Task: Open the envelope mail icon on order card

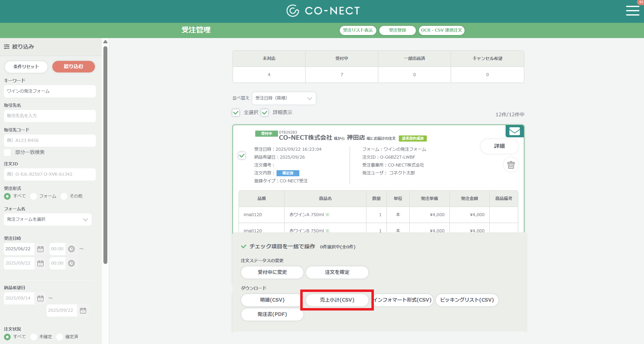Action: click(x=514, y=131)
